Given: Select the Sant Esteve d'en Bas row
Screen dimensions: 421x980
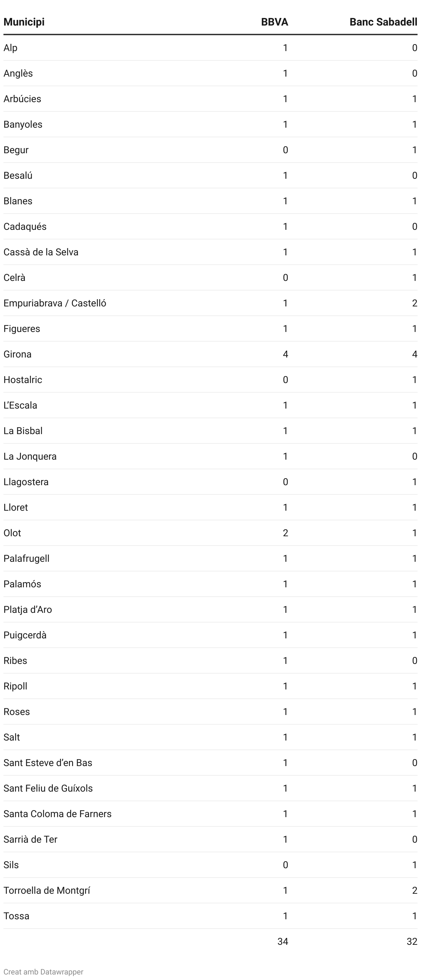Looking at the screenshot, I should coord(210,763).
